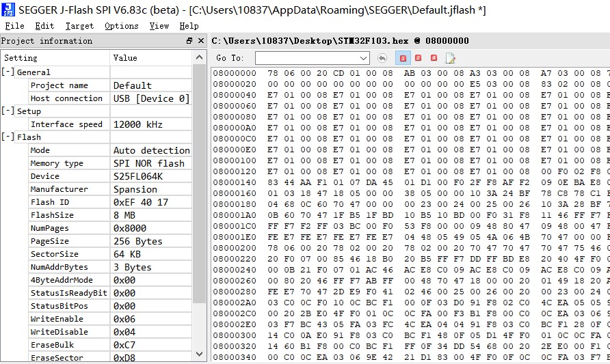This screenshot has width=610, height=364.
Task: Select the Flash ID value 0xEF 40 17
Action: 141,202
